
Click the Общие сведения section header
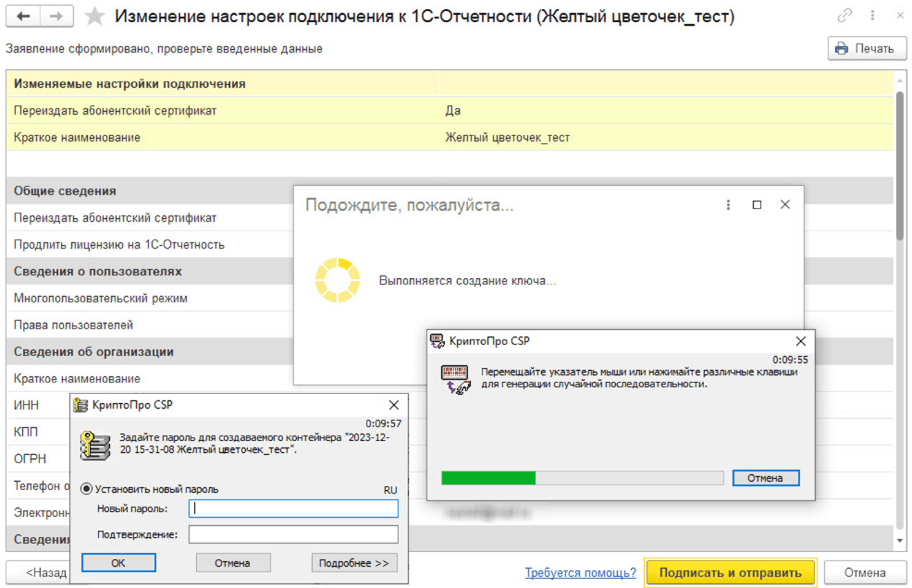[x=150, y=190]
